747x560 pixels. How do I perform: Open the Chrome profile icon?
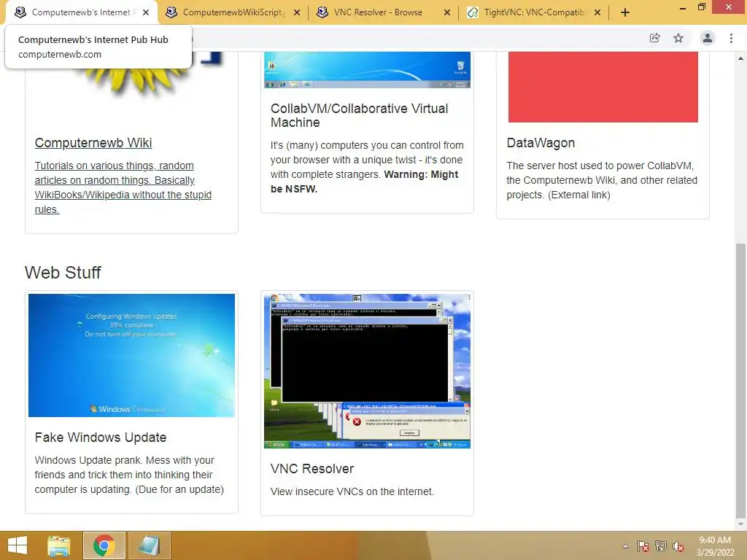click(x=708, y=38)
